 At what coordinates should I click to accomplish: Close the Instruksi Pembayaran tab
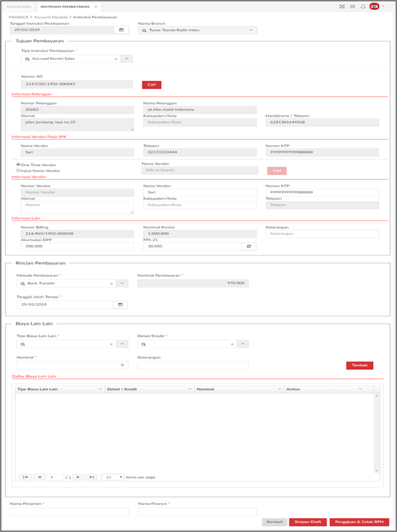[x=95, y=7]
